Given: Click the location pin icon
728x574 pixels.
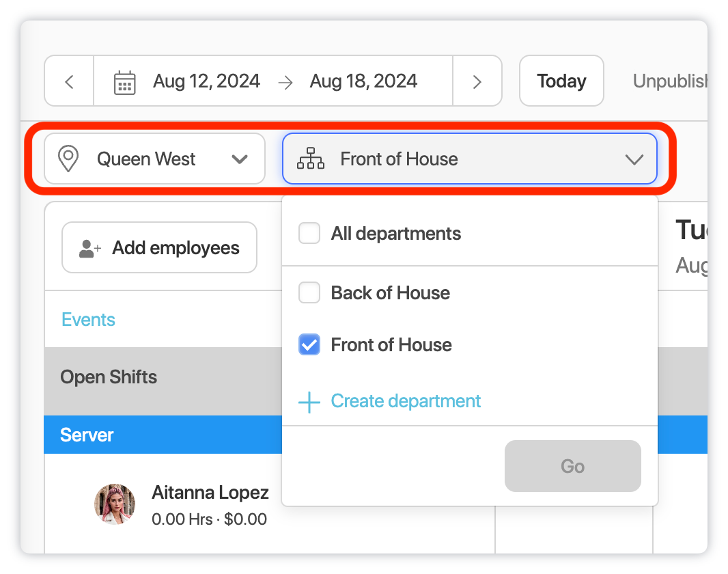Looking at the screenshot, I should coord(68,159).
